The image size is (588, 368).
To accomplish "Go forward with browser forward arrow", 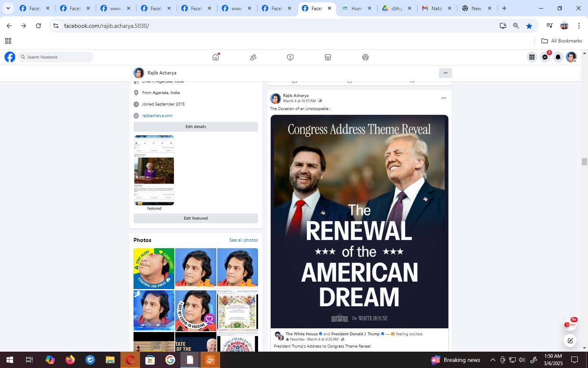I will pyautogui.click(x=24, y=26).
